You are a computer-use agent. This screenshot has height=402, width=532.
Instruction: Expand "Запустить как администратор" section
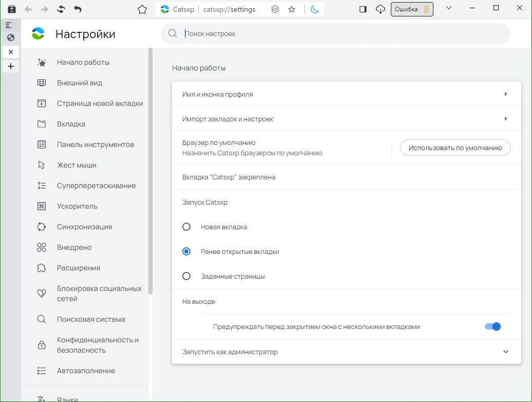(x=505, y=352)
